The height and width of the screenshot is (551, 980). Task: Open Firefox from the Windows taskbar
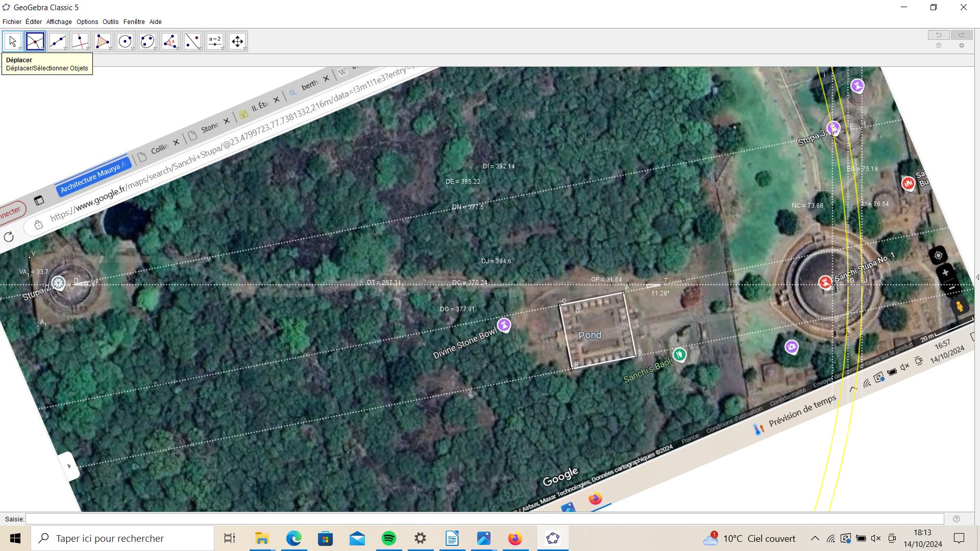click(x=515, y=538)
